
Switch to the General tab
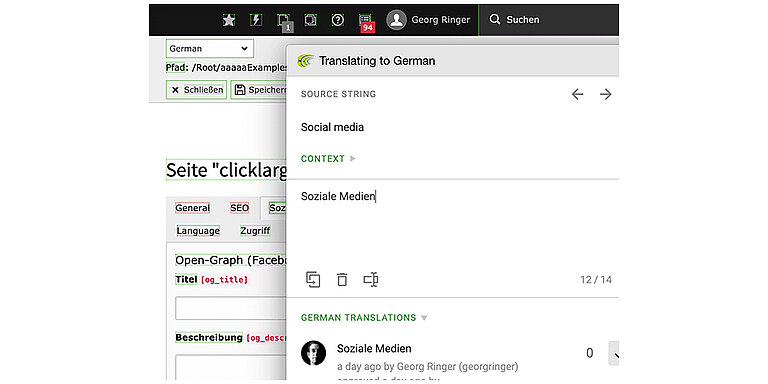tap(192, 208)
